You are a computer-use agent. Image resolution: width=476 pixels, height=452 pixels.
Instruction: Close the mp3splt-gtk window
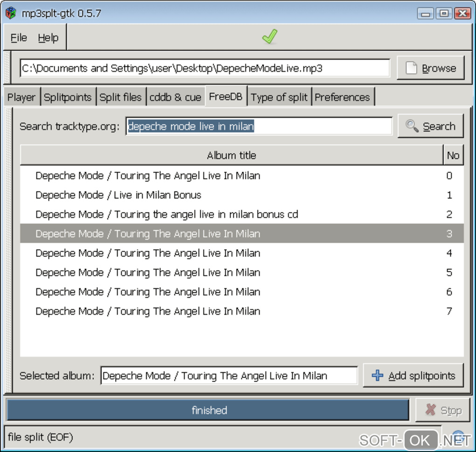click(462, 14)
